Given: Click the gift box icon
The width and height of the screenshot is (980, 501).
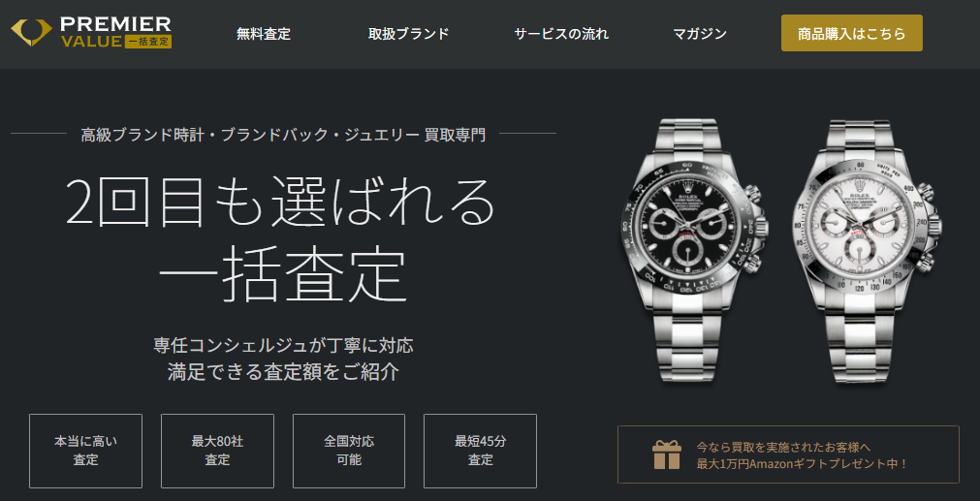Looking at the screenshot, I should point(666,454).
